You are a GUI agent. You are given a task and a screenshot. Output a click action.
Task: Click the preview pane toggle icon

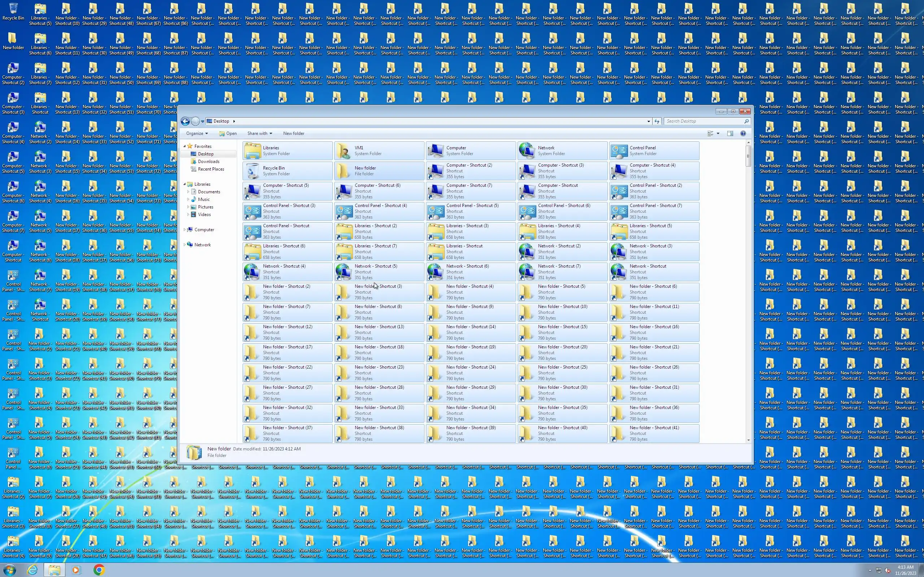730,133
